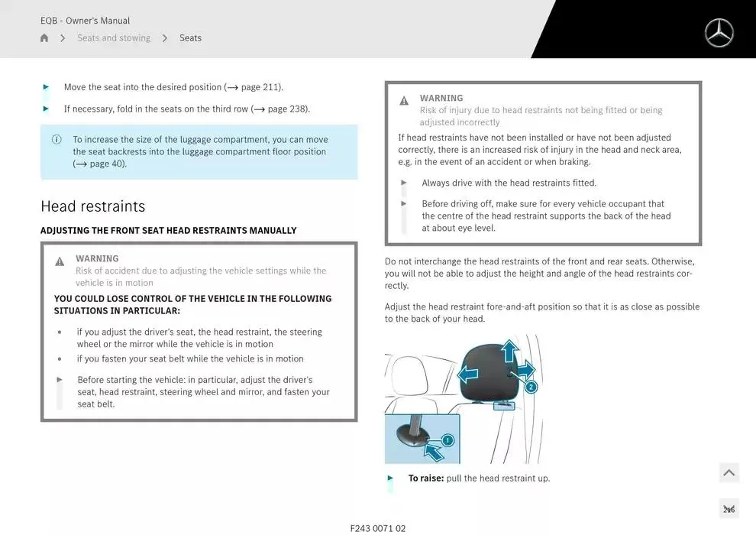Screen dimensions: 756x535
Task: Select callout number 2 in the illustration
Action: [531, 387]
